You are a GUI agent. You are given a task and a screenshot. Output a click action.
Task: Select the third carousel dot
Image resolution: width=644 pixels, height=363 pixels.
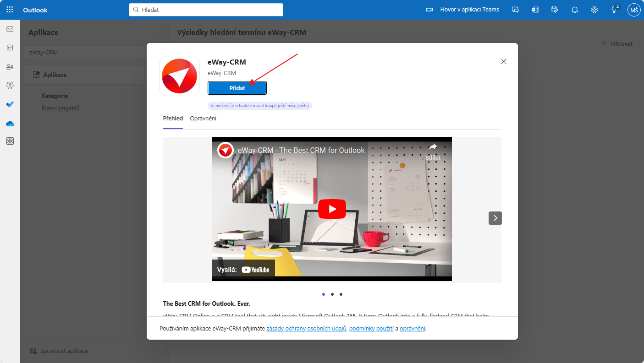[x=341, y=294]
